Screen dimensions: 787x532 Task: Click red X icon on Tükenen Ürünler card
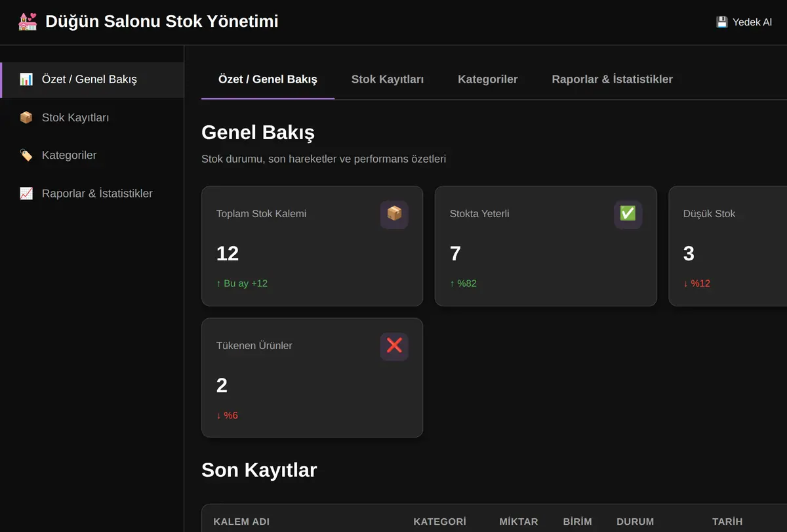pyautogui.click(x=394, y=346)
